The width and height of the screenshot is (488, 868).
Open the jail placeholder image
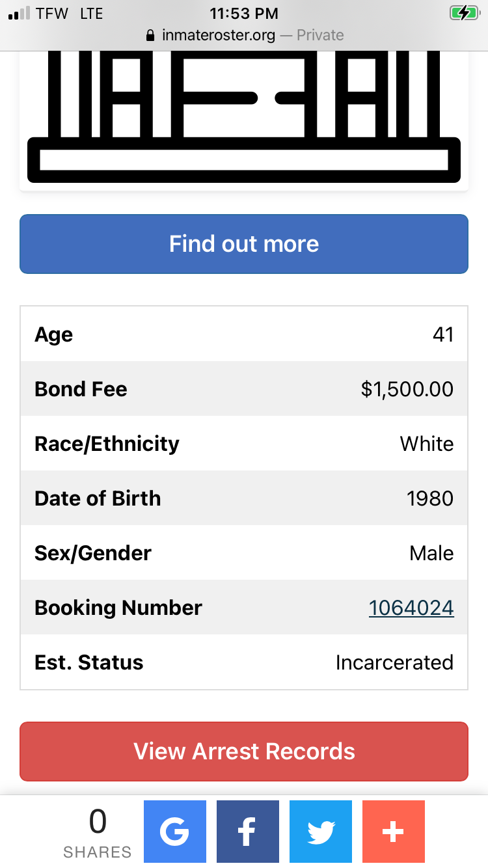(244, 121)
